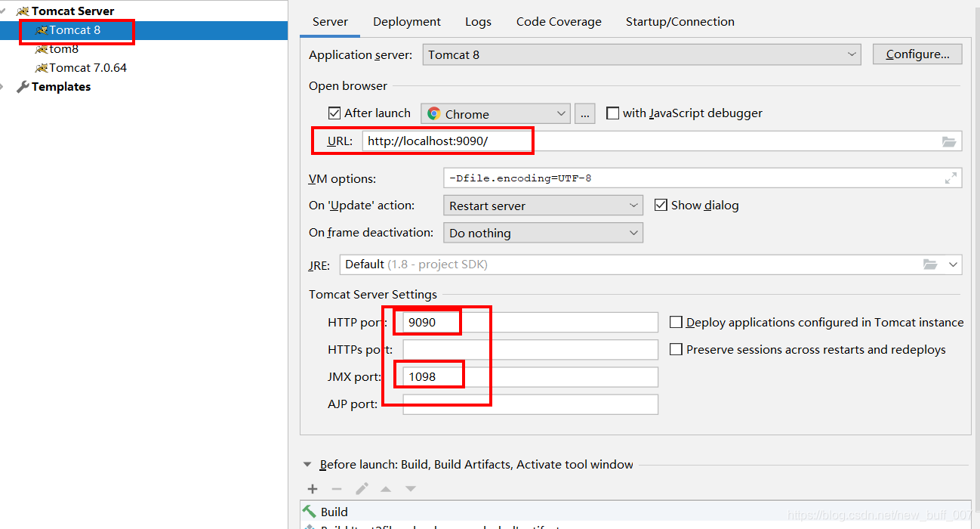Image resolution: width=980 pixels, height=529 pixels.
Task: Enable Preserve sessions across restarts checkbox
Action: (x=676, y=349)
